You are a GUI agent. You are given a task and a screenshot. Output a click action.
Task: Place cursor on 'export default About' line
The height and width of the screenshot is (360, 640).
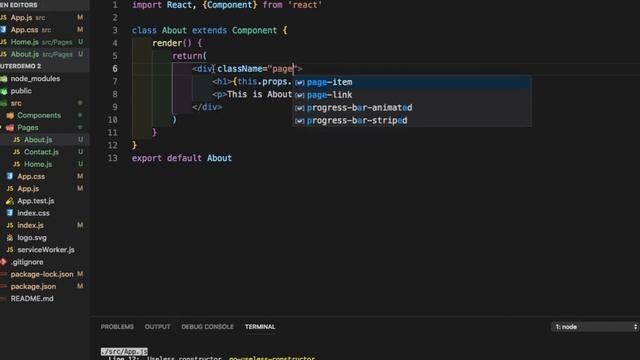coord(182,158)
